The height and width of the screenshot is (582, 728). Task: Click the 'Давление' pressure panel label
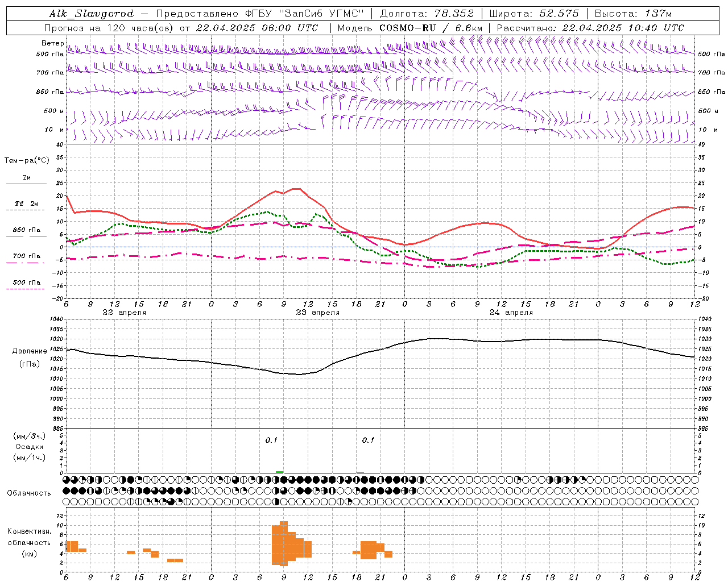(30, 351)
